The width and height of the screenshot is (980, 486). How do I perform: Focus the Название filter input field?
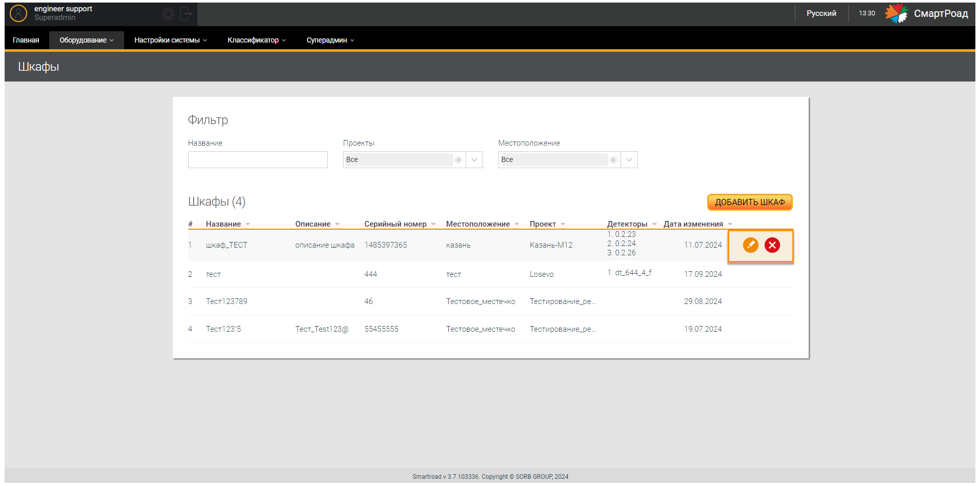click(x=257, y=160)
